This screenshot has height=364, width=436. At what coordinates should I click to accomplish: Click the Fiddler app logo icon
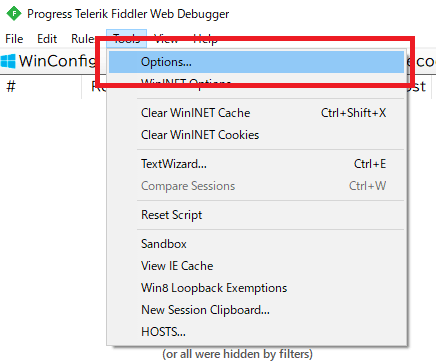tap(14, 14)
